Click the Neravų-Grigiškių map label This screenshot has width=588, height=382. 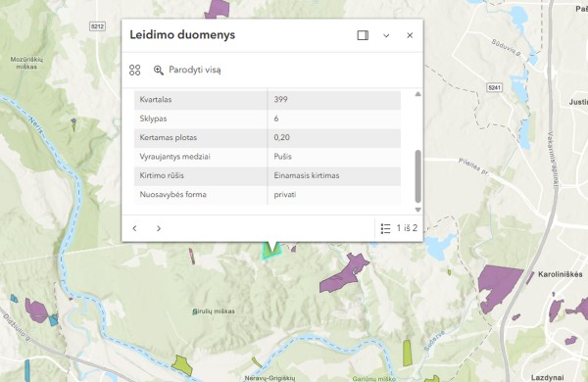[x=269, y=378]
